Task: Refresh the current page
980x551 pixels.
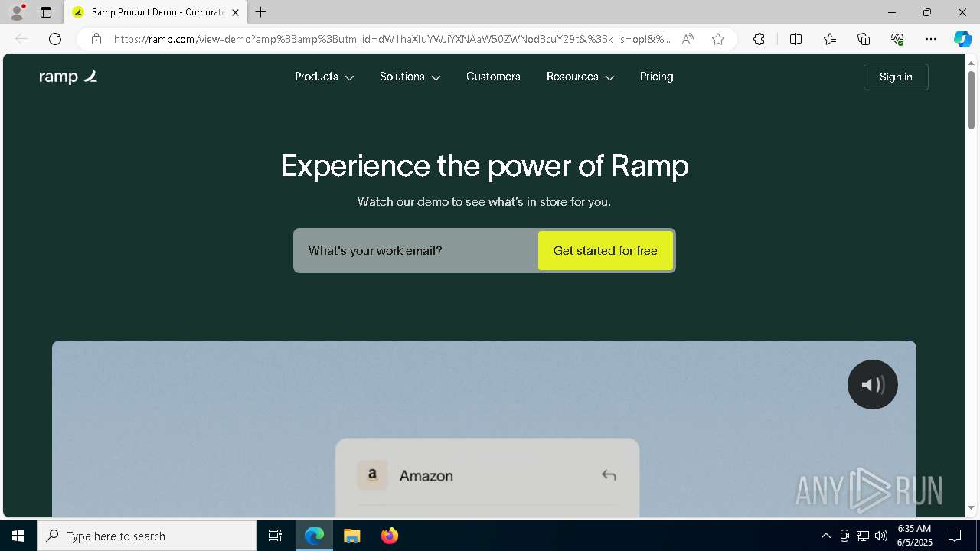Action: pyautogui.click(x=55, y=39)
